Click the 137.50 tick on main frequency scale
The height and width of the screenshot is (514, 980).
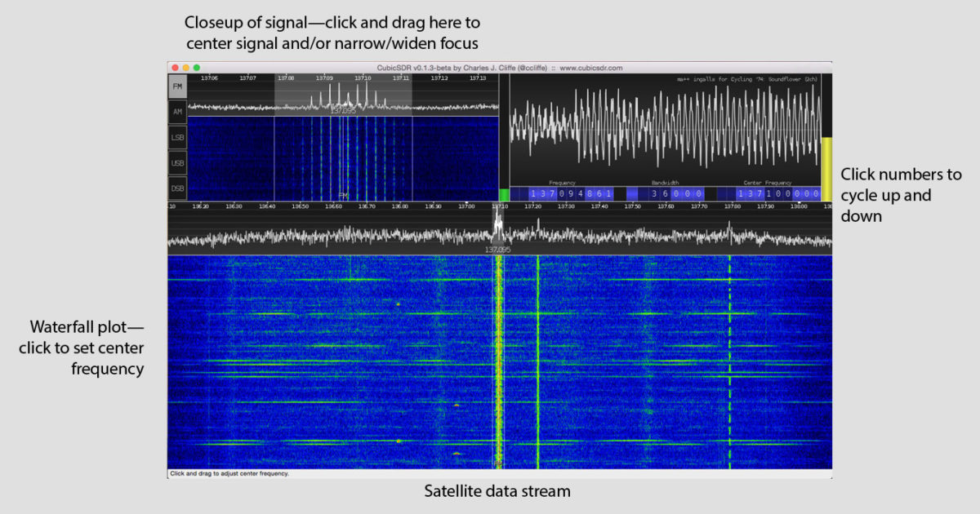[632, 206]
